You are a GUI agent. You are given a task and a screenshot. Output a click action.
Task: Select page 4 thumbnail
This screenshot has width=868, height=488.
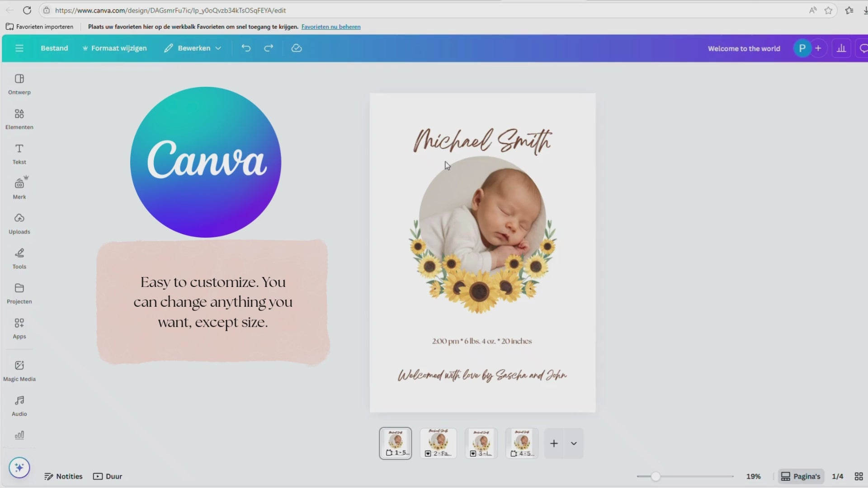522,443
